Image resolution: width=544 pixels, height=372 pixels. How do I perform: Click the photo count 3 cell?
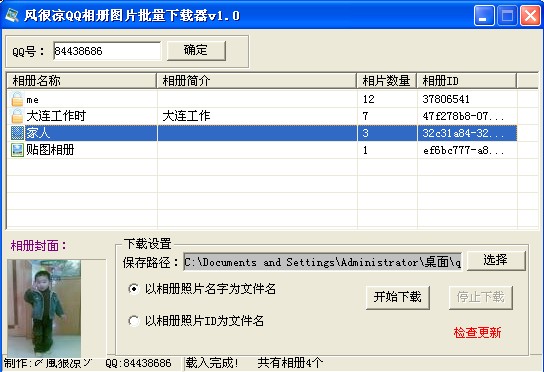pos(365,133)
